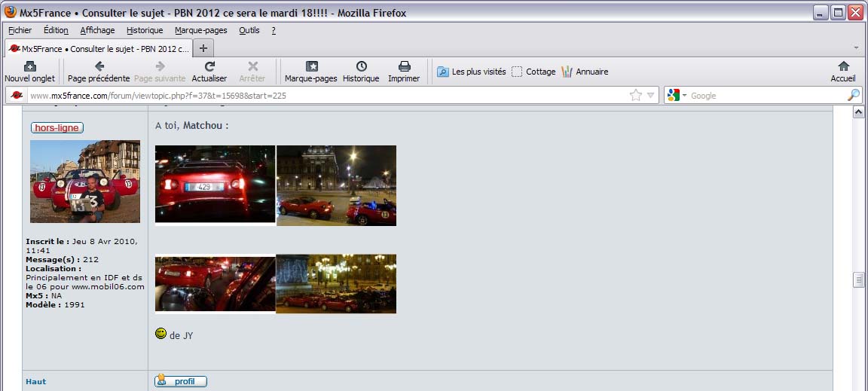Image resolution: width=868 pixels, height=391 pixels.
Task: Click the bookmark star in address bar
Action: (635, 95)
